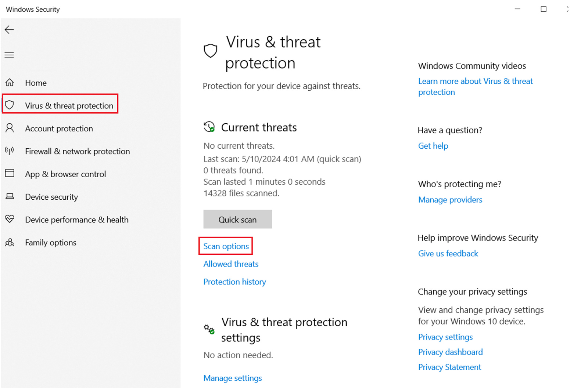Click Manage settings under protection settings

233,378
